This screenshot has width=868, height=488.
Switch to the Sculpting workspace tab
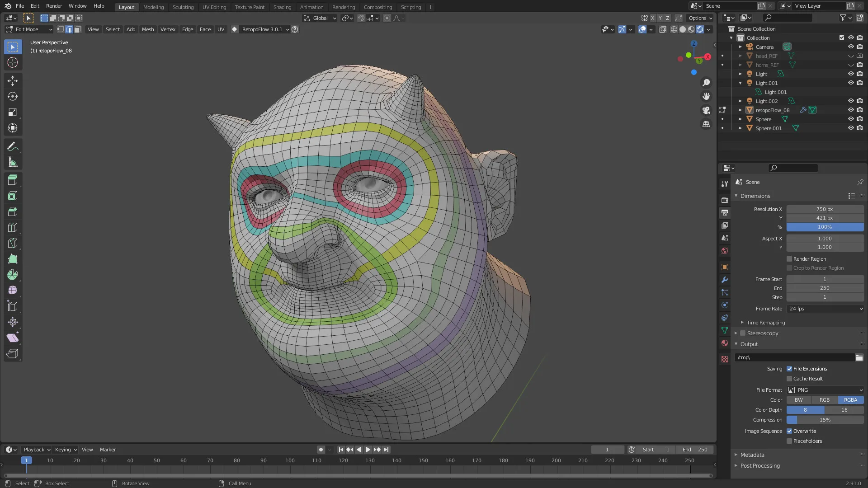[183, 7]
